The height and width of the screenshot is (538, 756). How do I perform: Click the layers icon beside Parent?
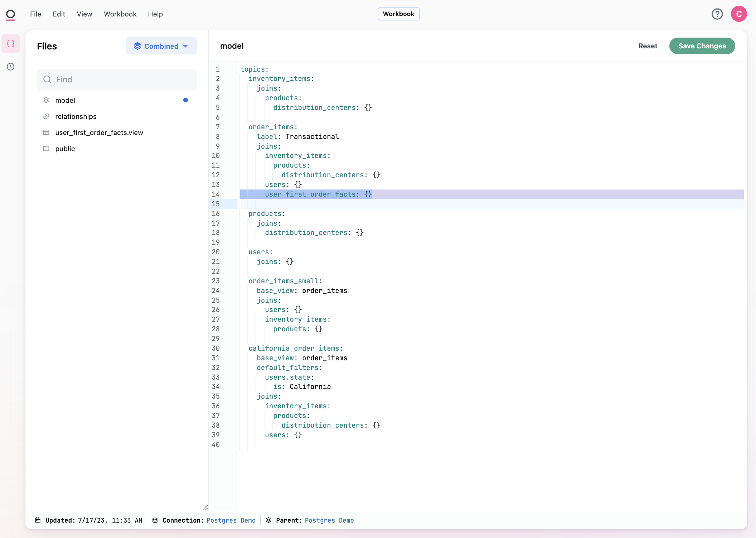click(x=268, y=520)
